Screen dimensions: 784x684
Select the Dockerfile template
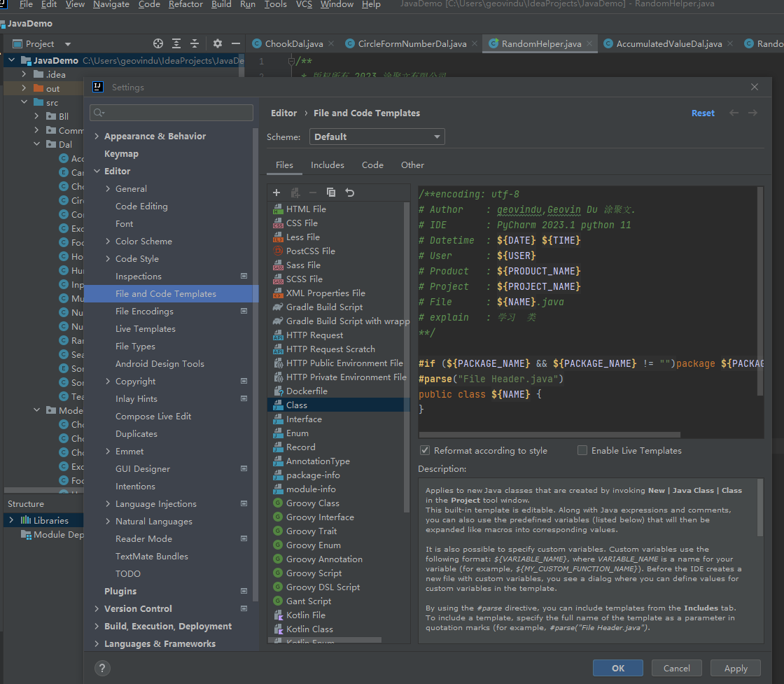[x=307, y=391]
